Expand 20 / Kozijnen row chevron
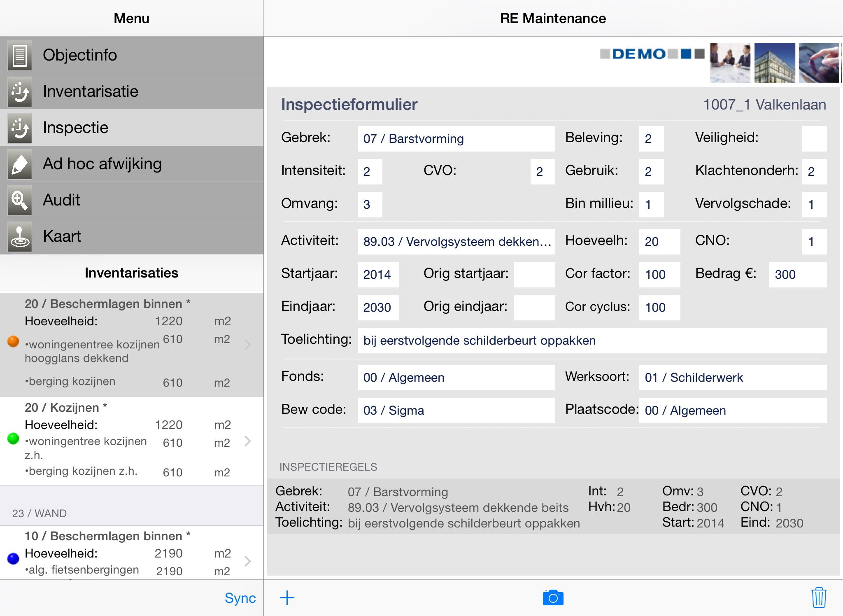 pyautogui.click(x=248, y=441)
